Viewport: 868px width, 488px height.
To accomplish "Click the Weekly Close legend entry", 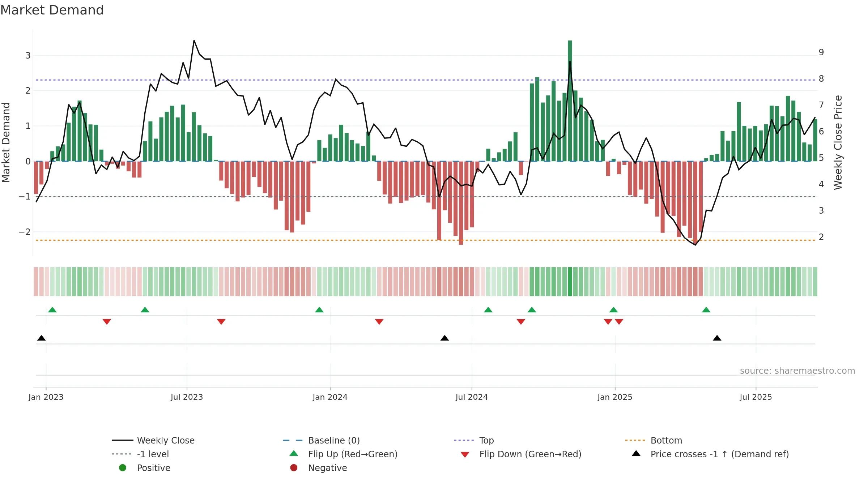I will pos(153,440).
